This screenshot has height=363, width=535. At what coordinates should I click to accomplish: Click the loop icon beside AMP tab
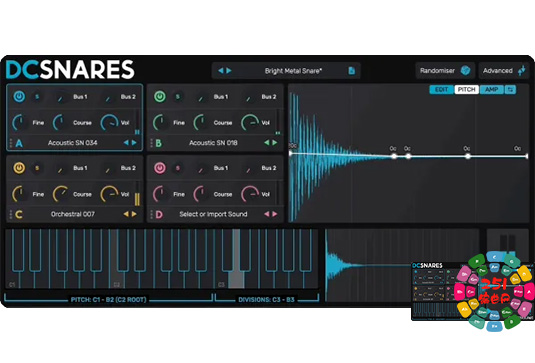tap(510, 89)
